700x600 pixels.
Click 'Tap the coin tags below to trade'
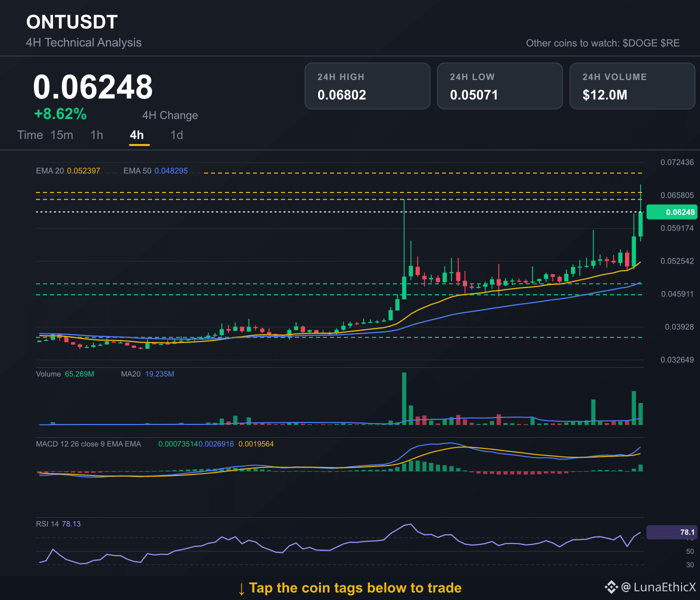(355, 588)
